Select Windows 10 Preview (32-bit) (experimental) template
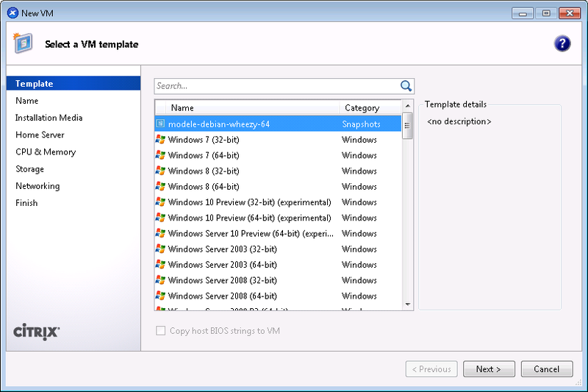Screen dimensions: 588x392 (278, 202)
